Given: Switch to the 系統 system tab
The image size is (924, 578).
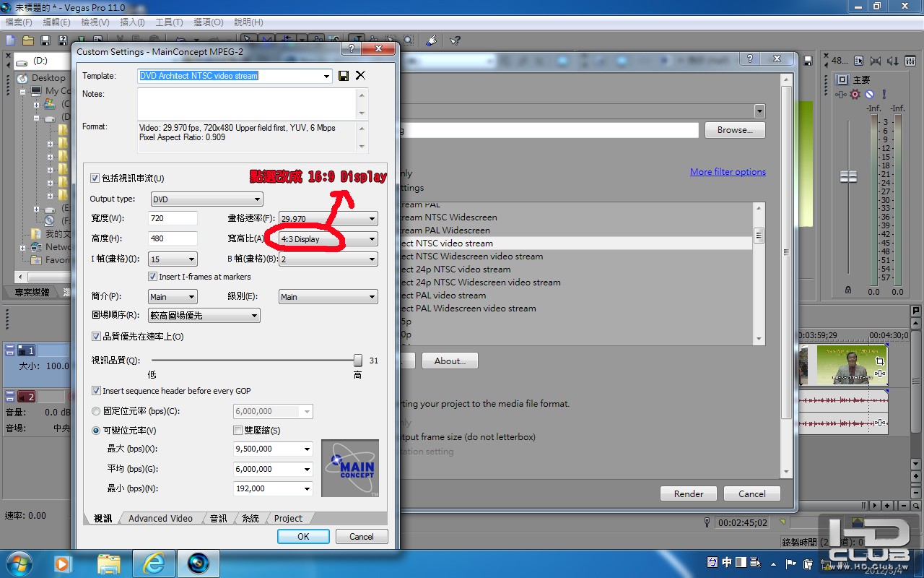Looking at the screenshot, I should coord(250,518).
